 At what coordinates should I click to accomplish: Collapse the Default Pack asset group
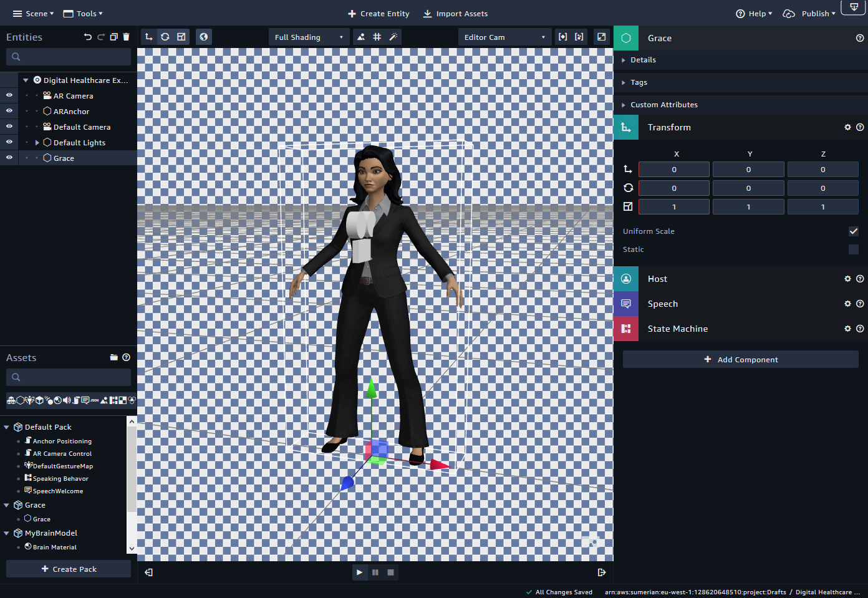(x=6, y=427)
